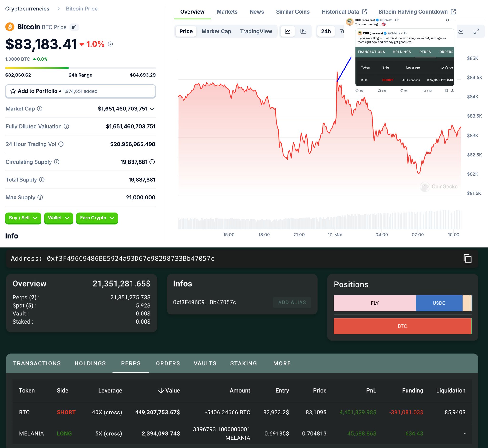The image size is (488, 448).
Task: Open the Earn Crypto dropdown
Action: click(x=97, y=218)
